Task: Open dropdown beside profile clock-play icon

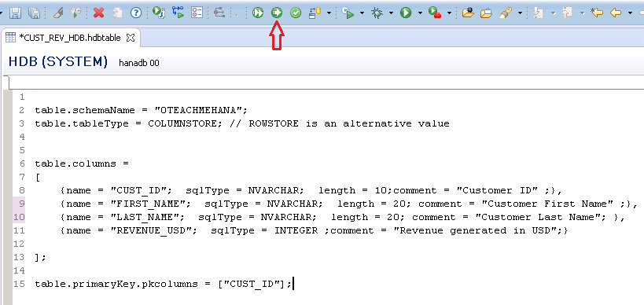Action: [362, 13]
